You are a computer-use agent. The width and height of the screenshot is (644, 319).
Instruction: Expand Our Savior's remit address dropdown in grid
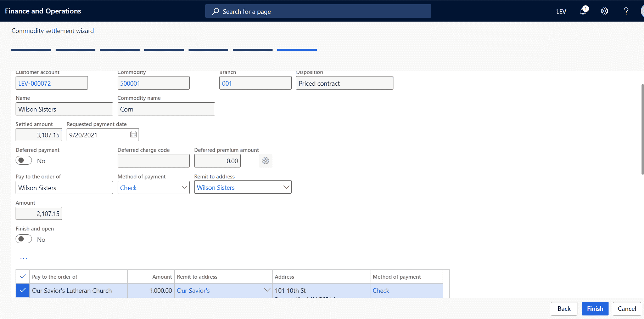tap(267, 290)
